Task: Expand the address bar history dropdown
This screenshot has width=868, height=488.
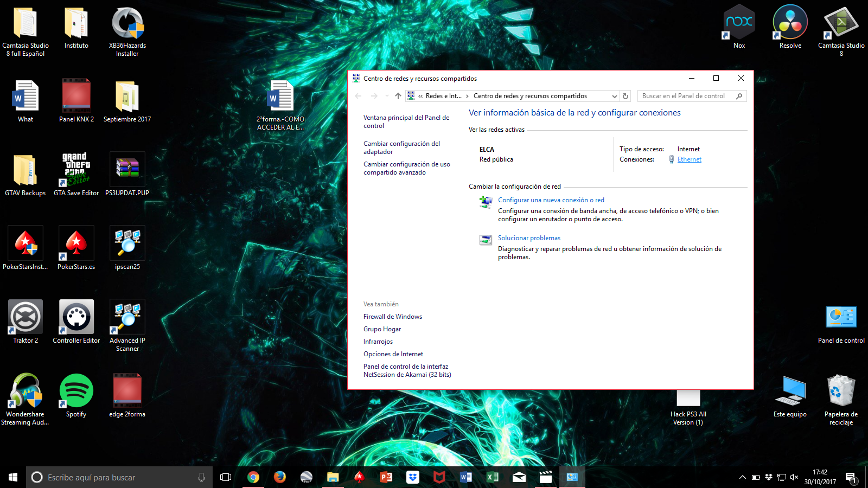Action: [x=614, y=96]
